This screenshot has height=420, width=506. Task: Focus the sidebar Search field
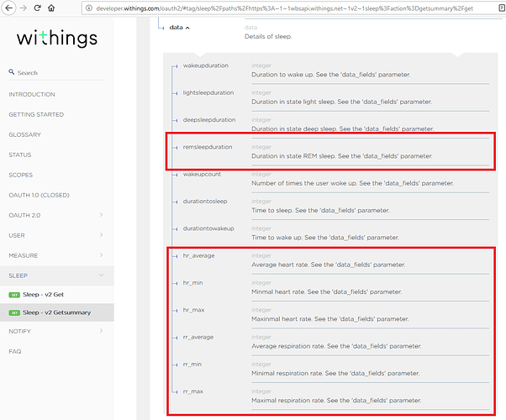click(x=57, y=73)
